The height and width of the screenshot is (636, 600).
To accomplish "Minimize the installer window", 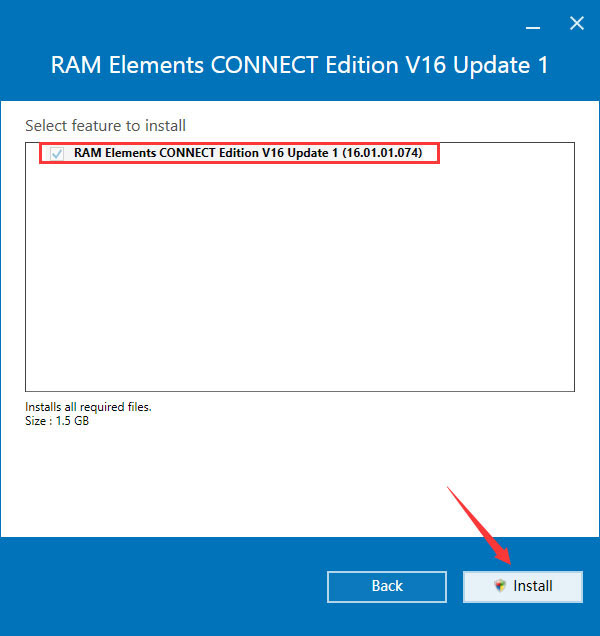I will click(x=533, y=27).
